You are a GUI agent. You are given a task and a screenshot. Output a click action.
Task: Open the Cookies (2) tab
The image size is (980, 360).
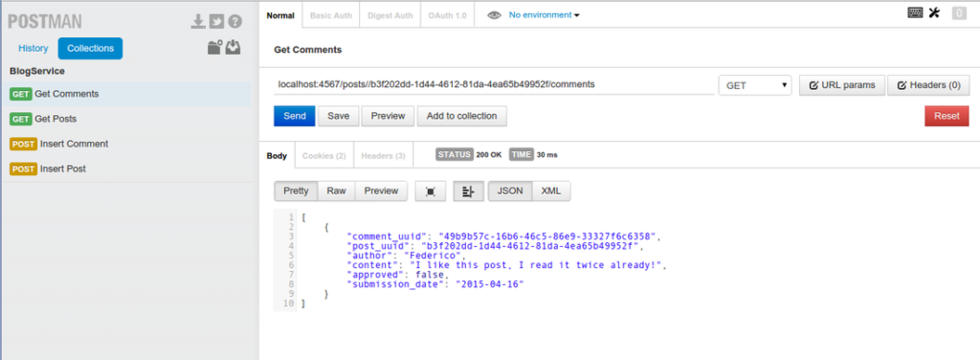tap(324, 156)
